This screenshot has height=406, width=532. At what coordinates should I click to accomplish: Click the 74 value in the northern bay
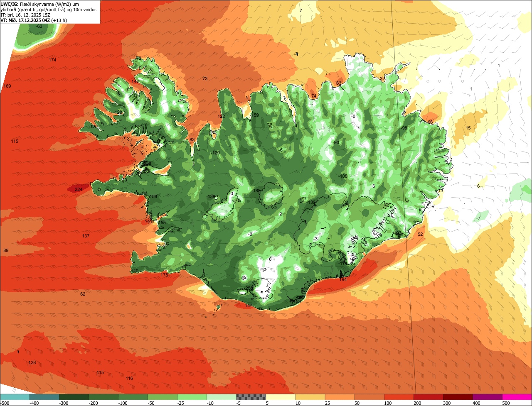[x=314, y=96]
